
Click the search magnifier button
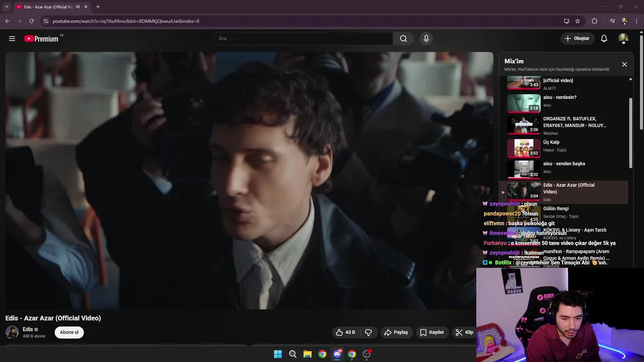coord(404,39)
